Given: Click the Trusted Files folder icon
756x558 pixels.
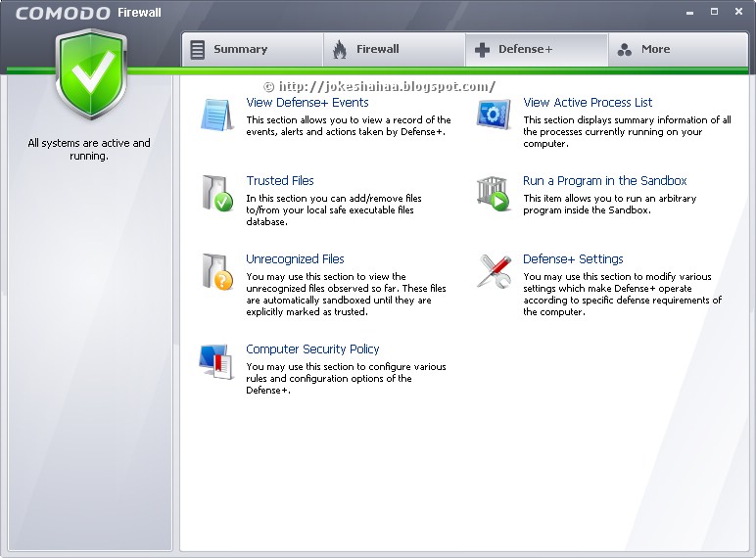Looking at the screenshot, I should pyautogui.click(x=217, y=193).
